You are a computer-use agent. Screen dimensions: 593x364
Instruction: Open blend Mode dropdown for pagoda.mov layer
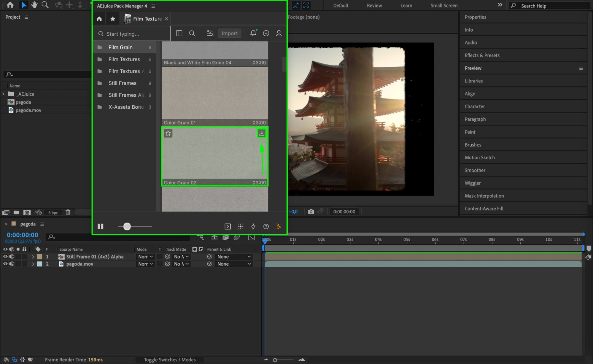pyautogui.click(x=145, y=264)
